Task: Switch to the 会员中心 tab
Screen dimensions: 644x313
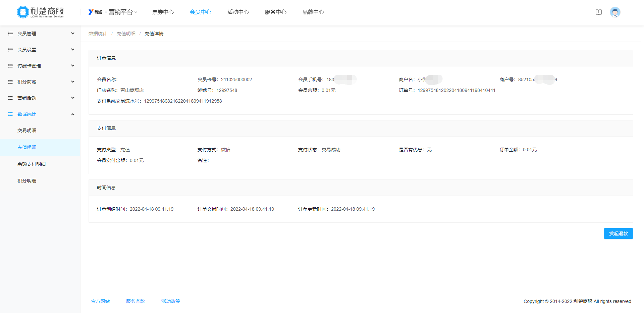Action: (201, 12)
